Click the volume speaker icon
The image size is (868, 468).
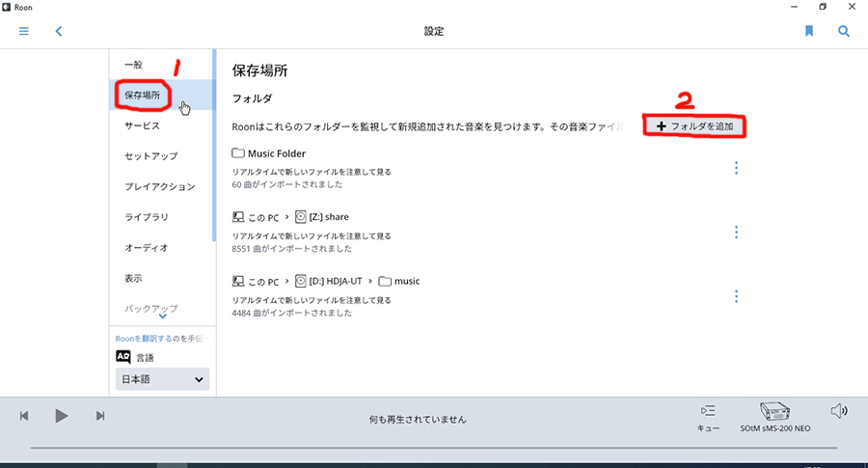838,412
